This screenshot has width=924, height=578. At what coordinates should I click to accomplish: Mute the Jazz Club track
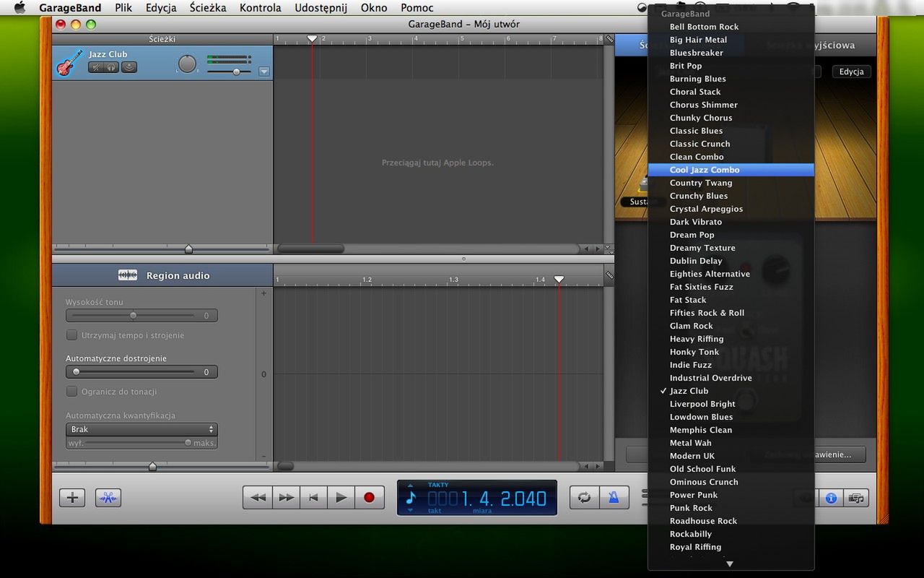pos(96,67)
